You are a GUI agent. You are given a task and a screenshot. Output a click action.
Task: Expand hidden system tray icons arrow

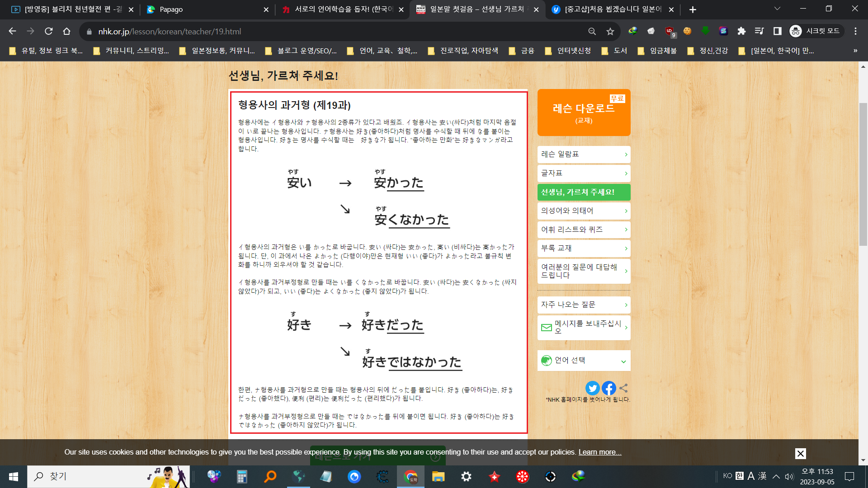(776, 476)
